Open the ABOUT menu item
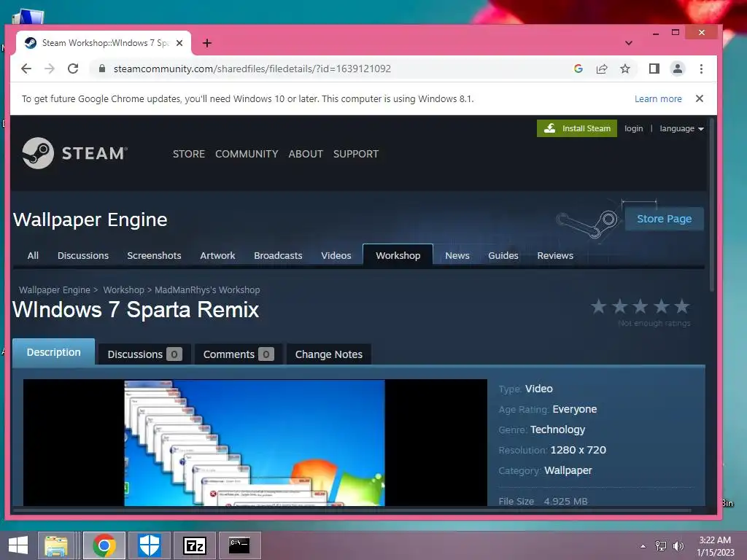The width and height of the screenshot is (747, 560). coord(306,154)
